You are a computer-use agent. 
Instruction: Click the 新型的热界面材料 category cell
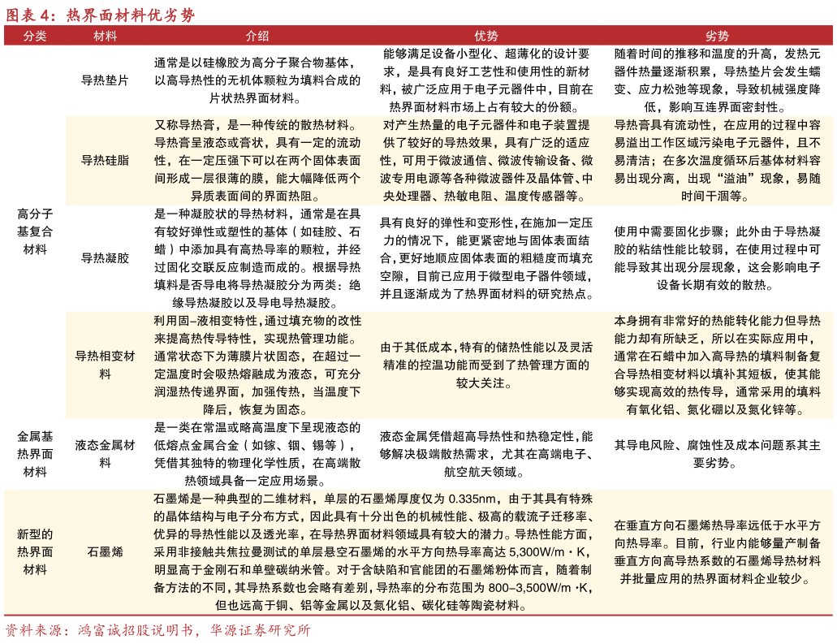pyautogui.click(x=35, y=552)
